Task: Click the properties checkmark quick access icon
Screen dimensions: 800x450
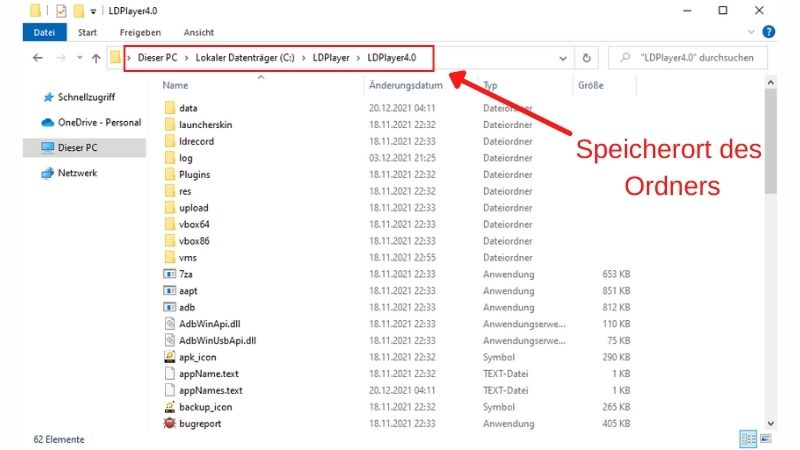Action: coord(61,11)
